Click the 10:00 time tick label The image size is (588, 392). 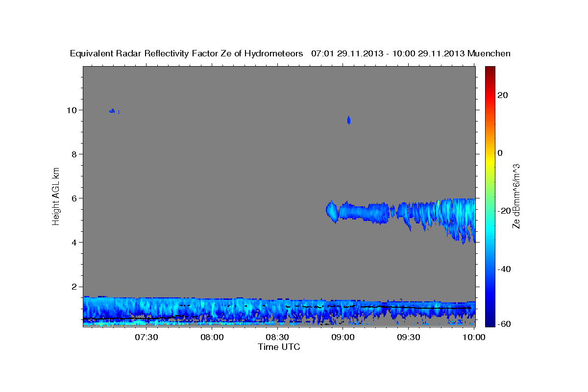click(474, 337)
